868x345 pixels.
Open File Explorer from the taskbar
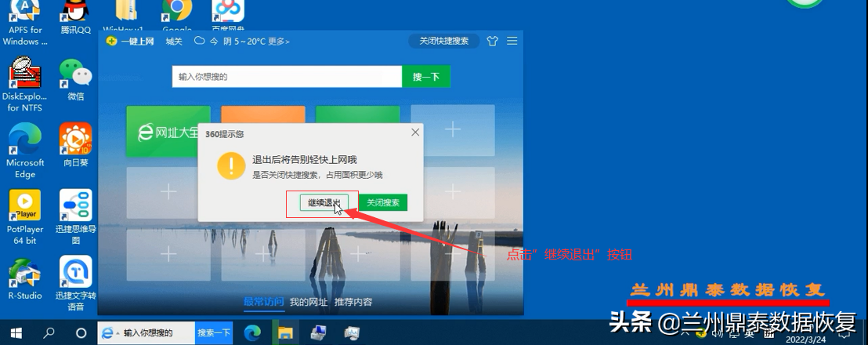click(285, 332)
